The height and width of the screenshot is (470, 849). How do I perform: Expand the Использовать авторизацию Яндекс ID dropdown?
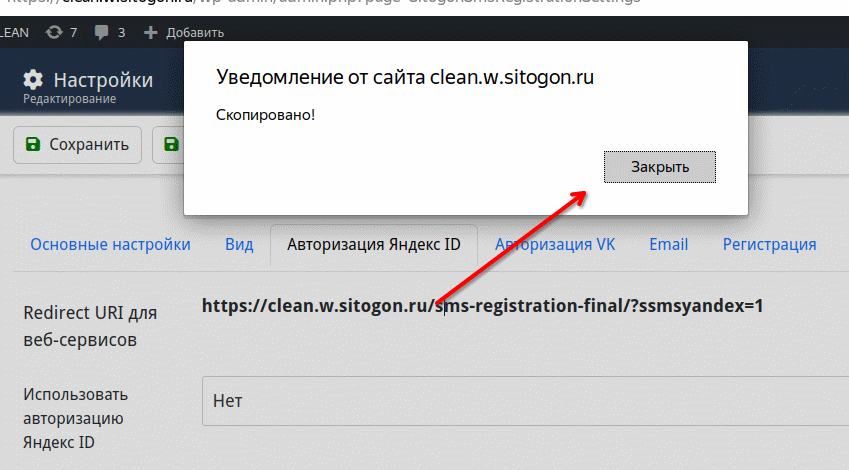(525, 401)
